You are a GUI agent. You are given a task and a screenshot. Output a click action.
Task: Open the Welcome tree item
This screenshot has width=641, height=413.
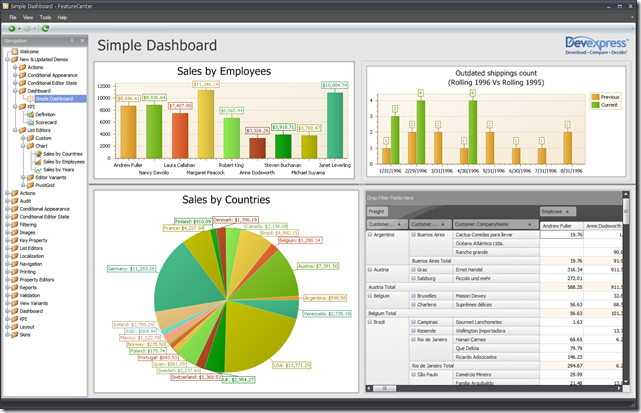click(x=29, y=52)
